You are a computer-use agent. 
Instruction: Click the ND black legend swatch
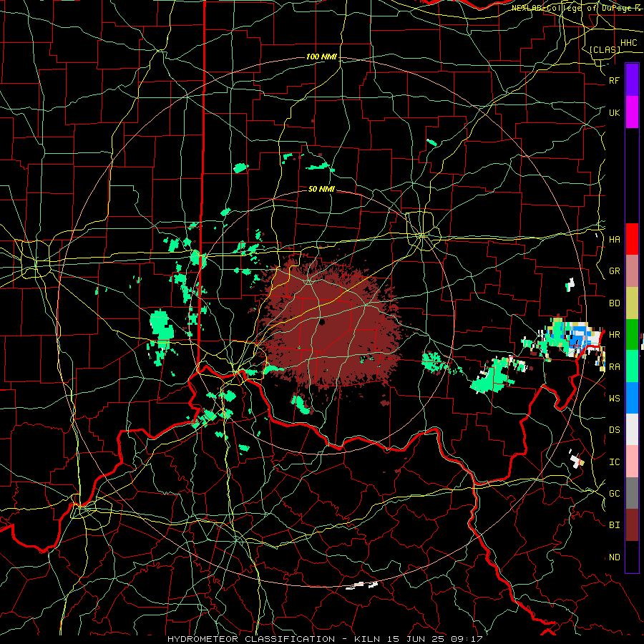click(x=632, y=557)
